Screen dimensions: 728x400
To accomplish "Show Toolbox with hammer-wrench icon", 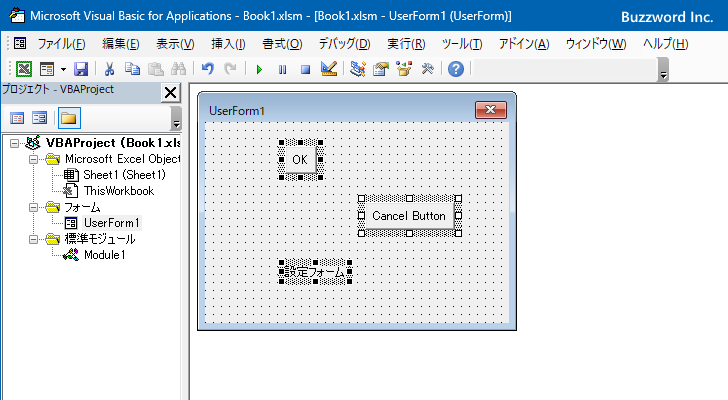I will pyautogui.click(x=428, y=69).
